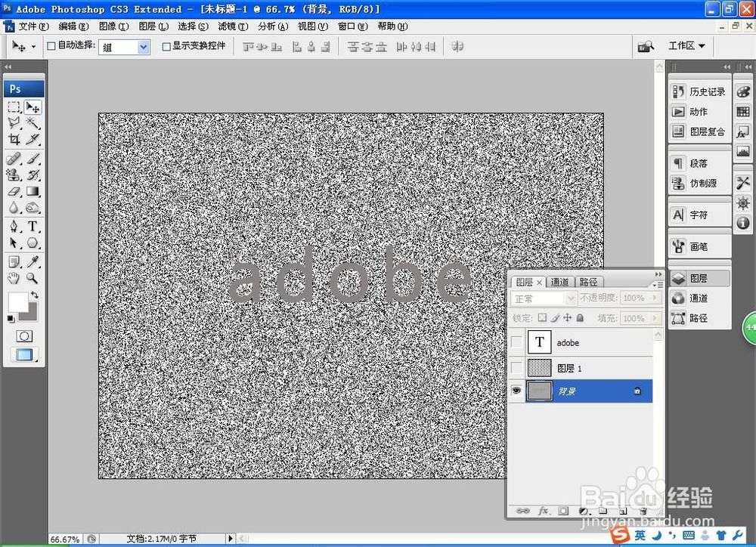Select the Move tool in toolbox
The image size is (756, 547).
coord(33,107)
